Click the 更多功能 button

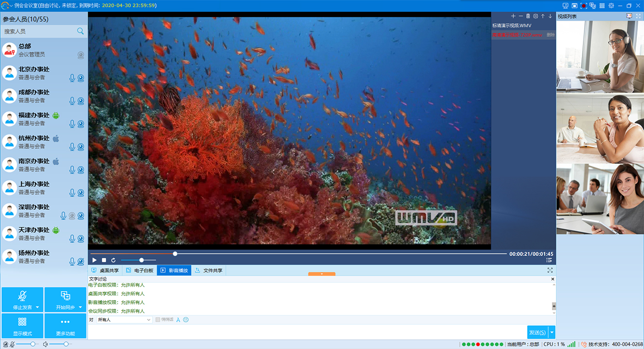(65, 326)
